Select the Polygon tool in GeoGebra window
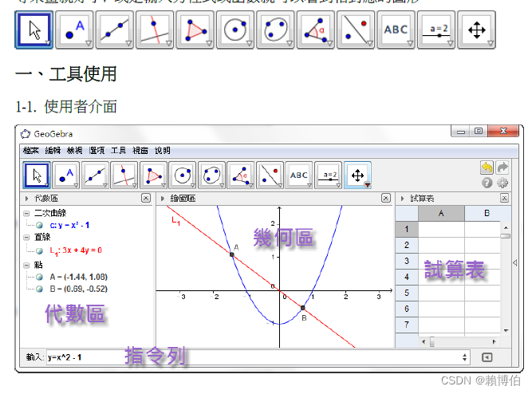This screenshot has width=532, height=394. [x=154, y=175]
